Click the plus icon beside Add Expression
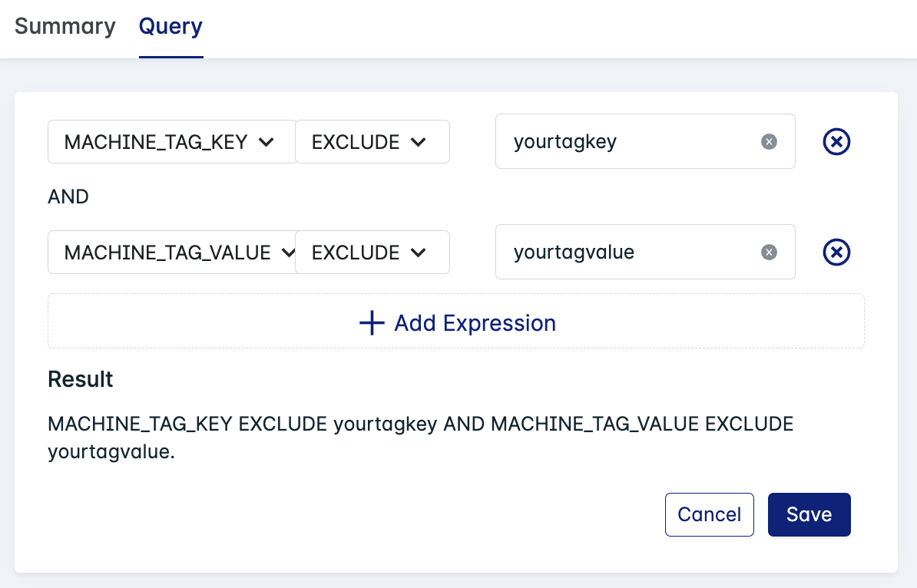 coord(372,323)
